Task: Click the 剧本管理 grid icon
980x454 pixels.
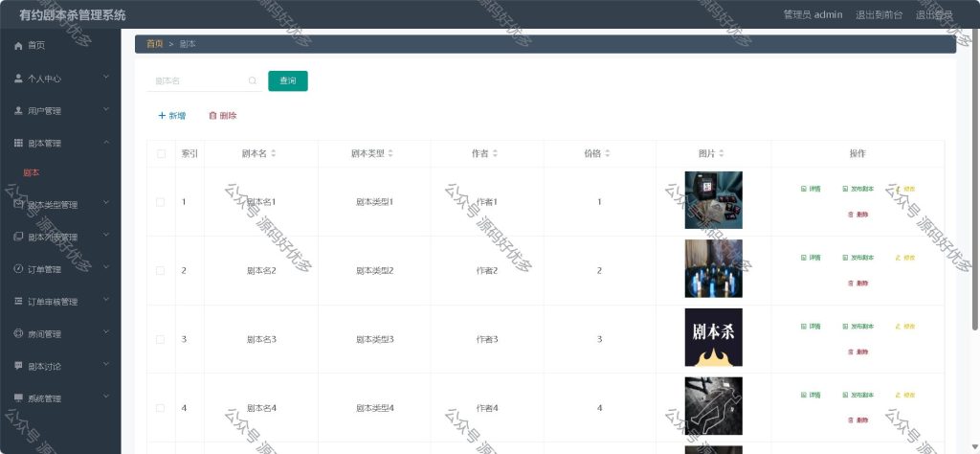Action: [x=18, y=144]
